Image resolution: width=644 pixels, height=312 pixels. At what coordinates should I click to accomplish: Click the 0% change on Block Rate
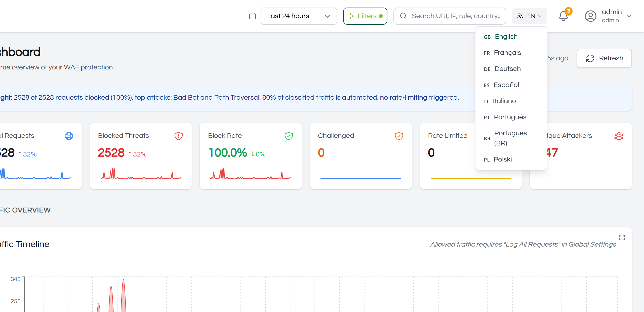(258, 154)
